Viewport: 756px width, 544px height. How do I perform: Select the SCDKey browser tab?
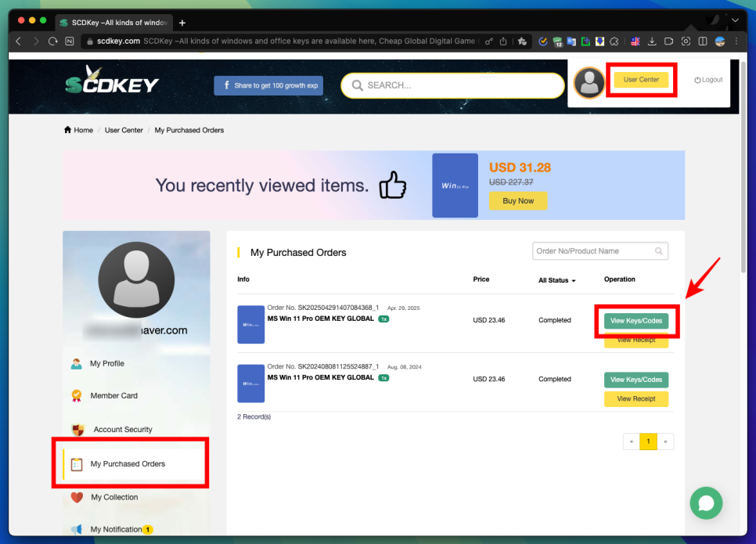click(115, 23)
